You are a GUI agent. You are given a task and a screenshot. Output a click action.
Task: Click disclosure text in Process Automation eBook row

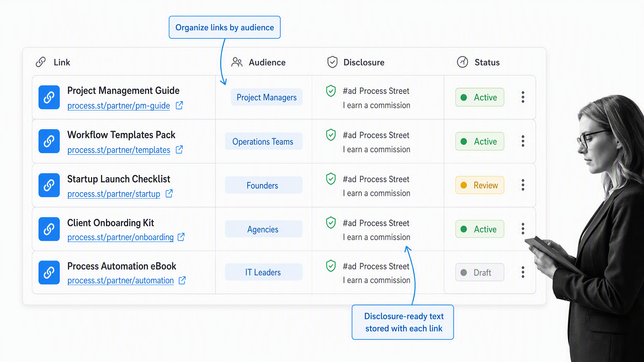tap(376, 273)
